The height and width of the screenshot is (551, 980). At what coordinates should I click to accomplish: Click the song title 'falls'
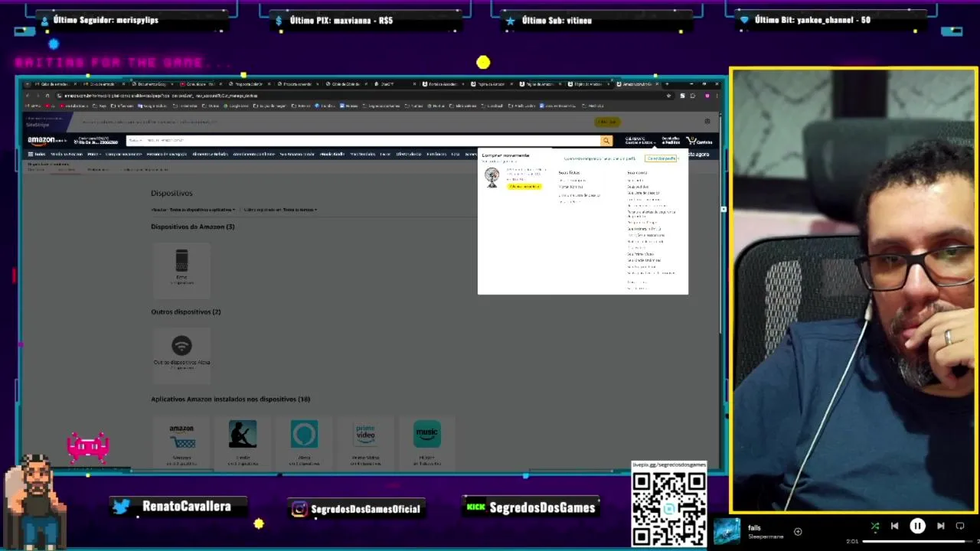pos(754,528)
